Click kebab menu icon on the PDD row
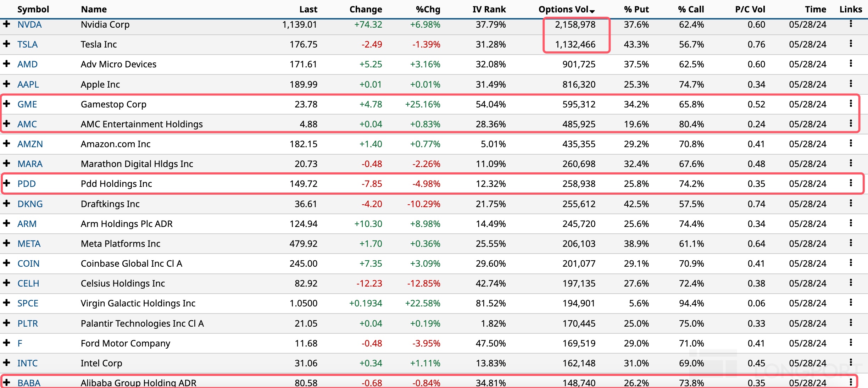 (x=851, y=183)
